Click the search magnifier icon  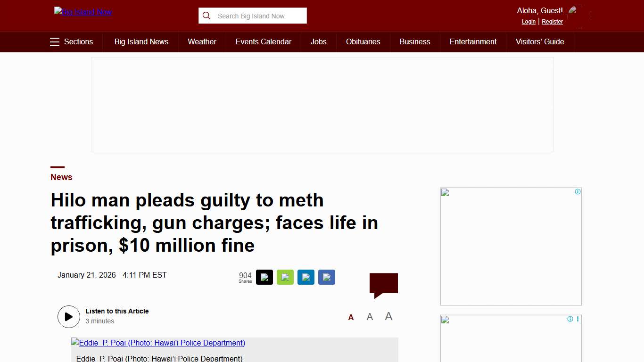206,16
